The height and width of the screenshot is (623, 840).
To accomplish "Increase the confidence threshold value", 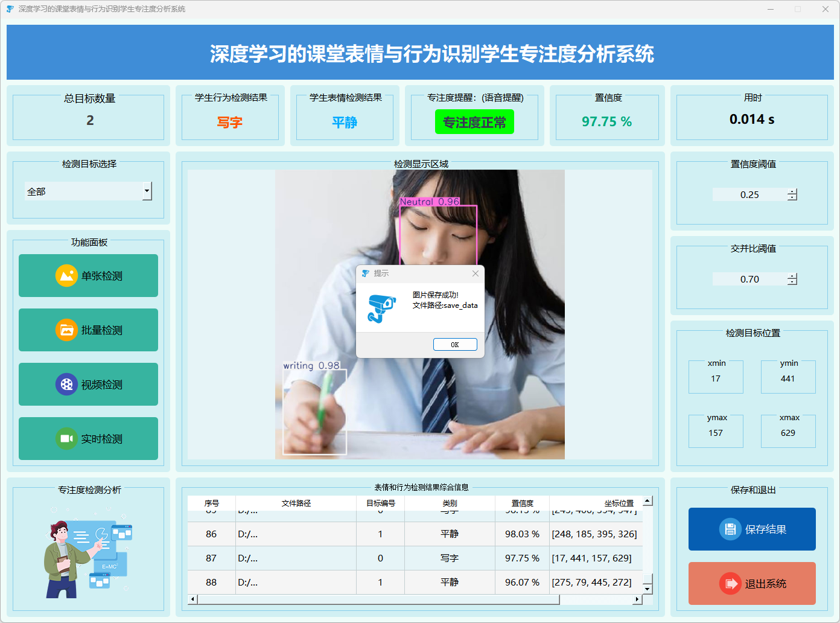I will point(792,191).
